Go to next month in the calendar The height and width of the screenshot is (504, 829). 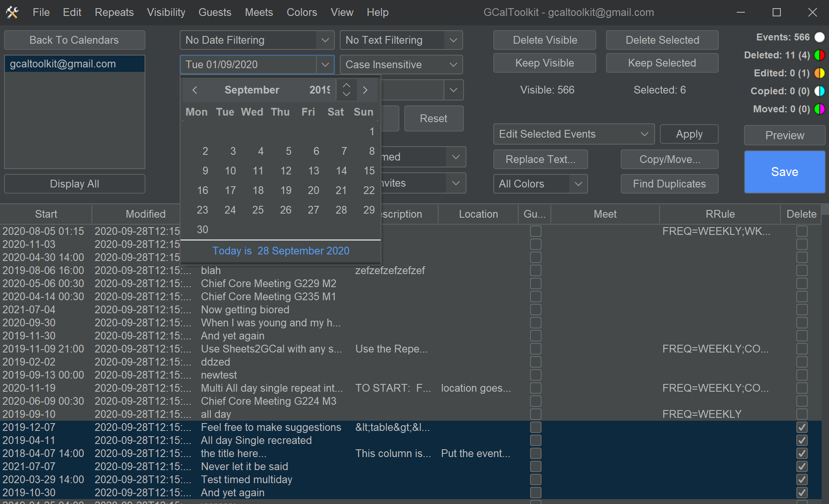point(365,90)
